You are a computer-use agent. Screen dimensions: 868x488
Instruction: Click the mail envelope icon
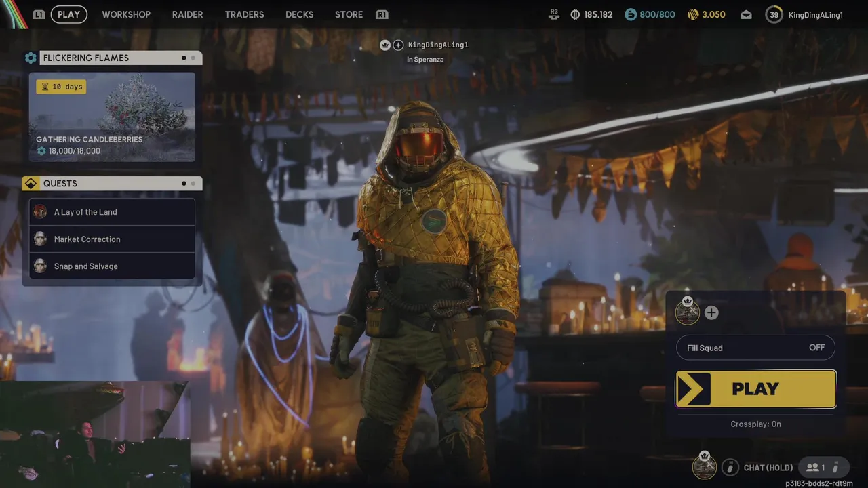[746, 14]
